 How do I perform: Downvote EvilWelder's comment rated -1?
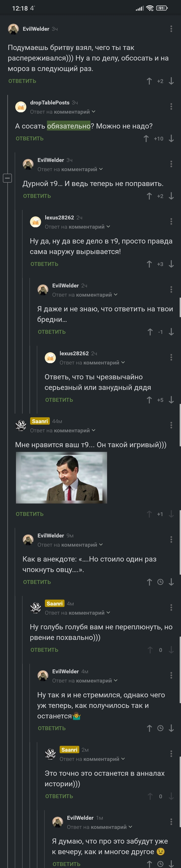[171, 332]
